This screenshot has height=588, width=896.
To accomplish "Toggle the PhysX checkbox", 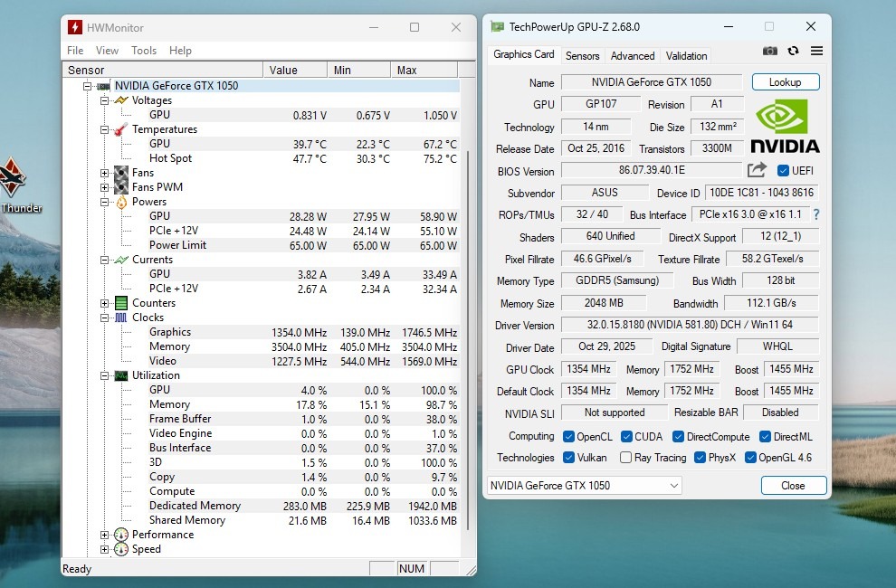I will [700, 457].
